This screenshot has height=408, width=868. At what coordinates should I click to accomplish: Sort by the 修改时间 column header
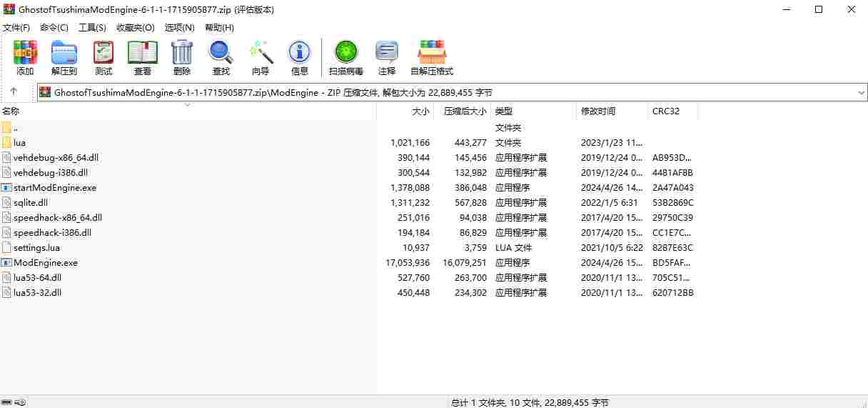coord(612,111)
